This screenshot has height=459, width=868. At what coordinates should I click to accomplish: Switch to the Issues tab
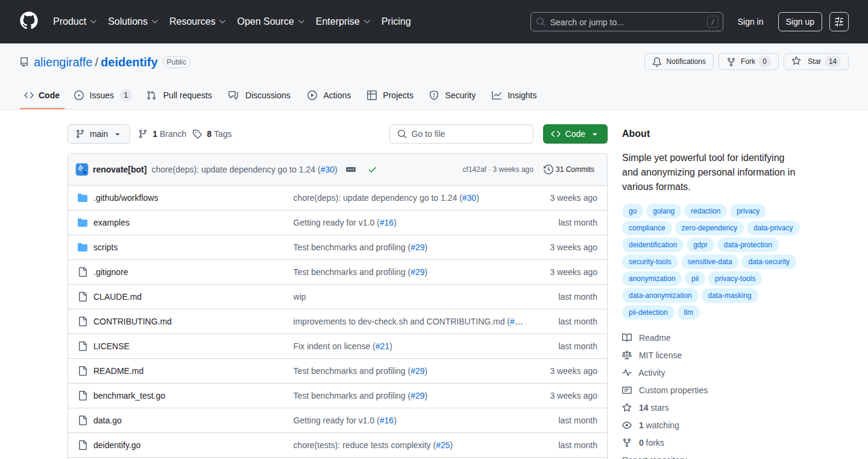(x=102, y=95)
